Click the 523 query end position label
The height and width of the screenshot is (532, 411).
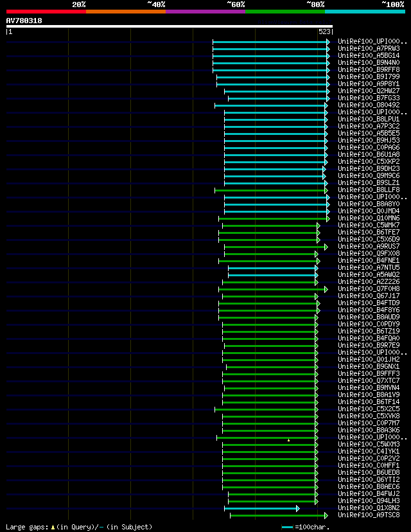click(324, 31)
